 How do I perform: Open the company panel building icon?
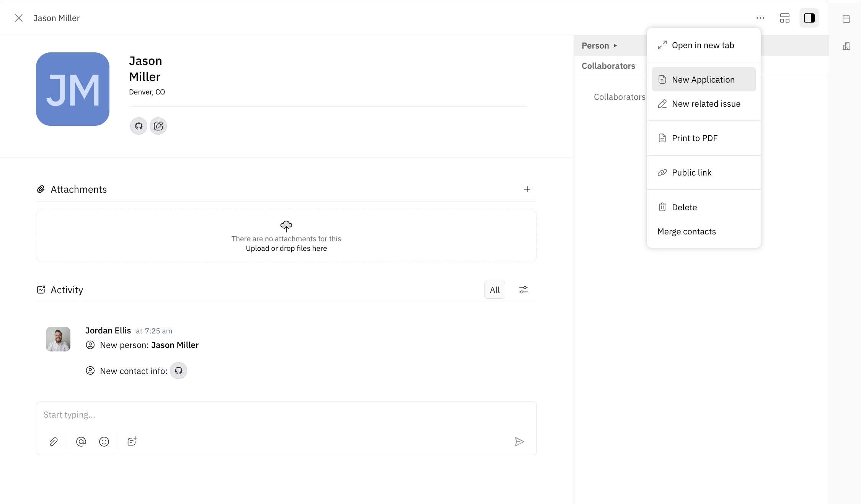(846, 46)
